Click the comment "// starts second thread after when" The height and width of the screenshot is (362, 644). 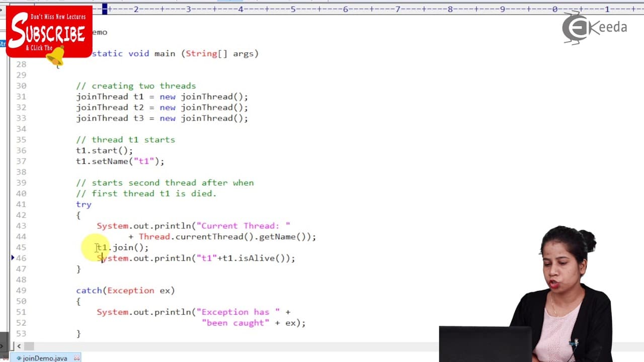[165, 183]
